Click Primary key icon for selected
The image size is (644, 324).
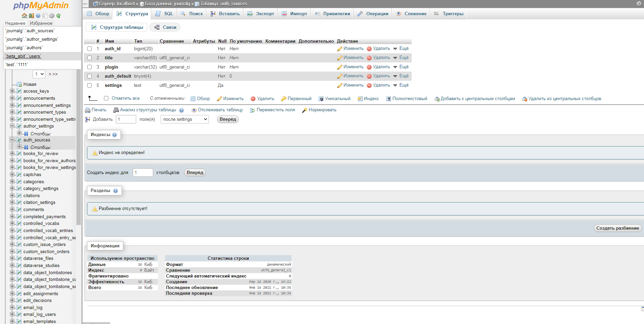pyautogui.click(x=284, y=99)
